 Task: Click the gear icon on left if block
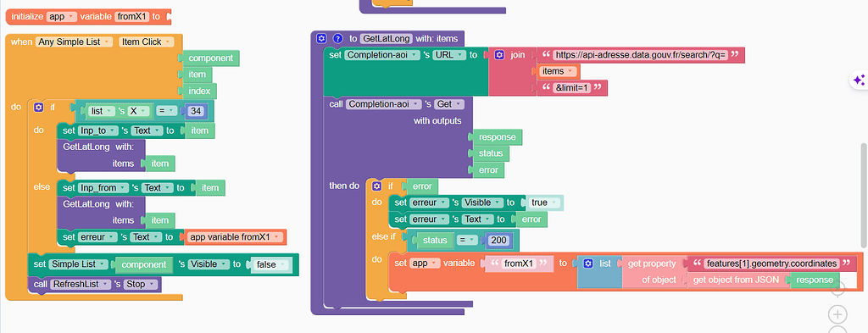click(38, 108)
